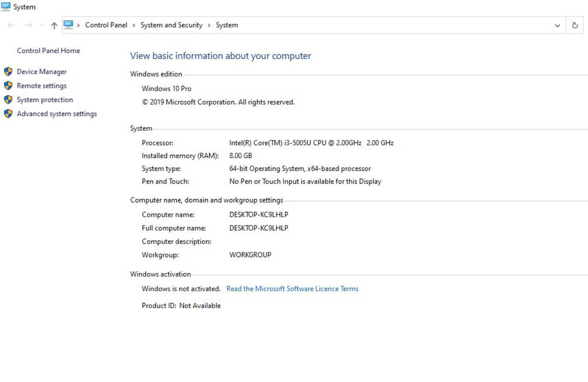
Task: Navigate up one level with the up arrow
Action: 54,25
